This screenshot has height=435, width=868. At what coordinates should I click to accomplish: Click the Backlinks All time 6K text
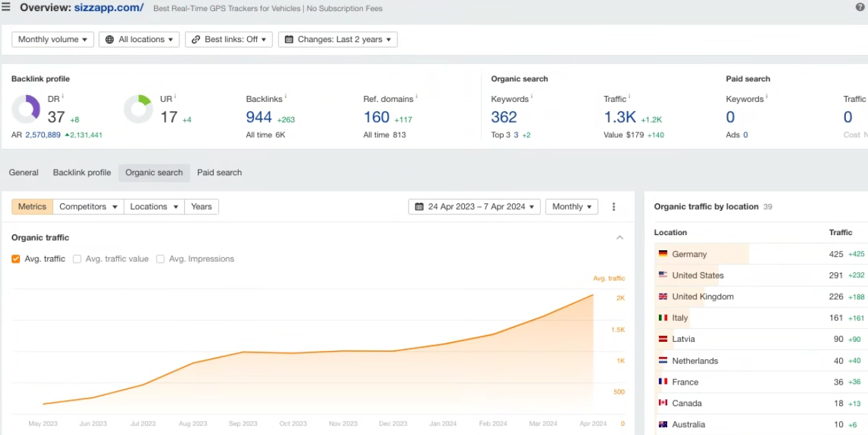266,135
